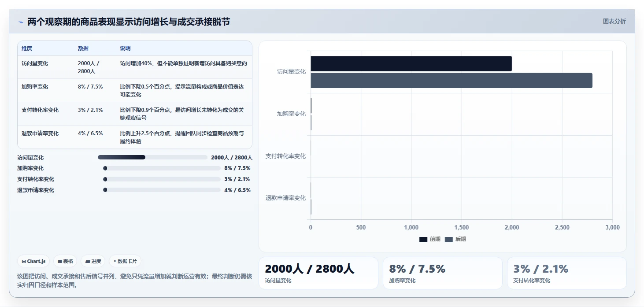Toggle the 前期 legend swatch
Screen dimensions: 644x307
(x=423, y=239)
